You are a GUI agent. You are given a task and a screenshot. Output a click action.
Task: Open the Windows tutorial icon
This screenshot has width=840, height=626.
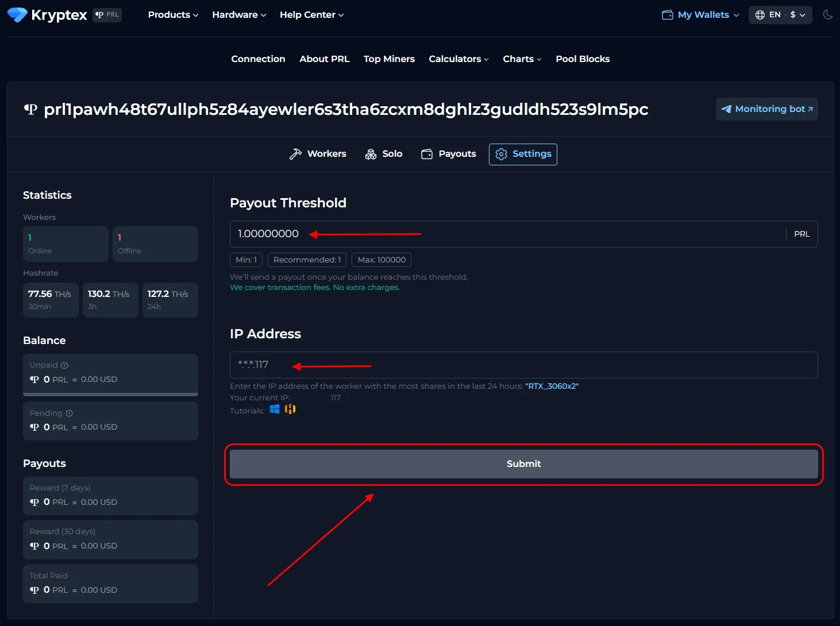(275, 409)
